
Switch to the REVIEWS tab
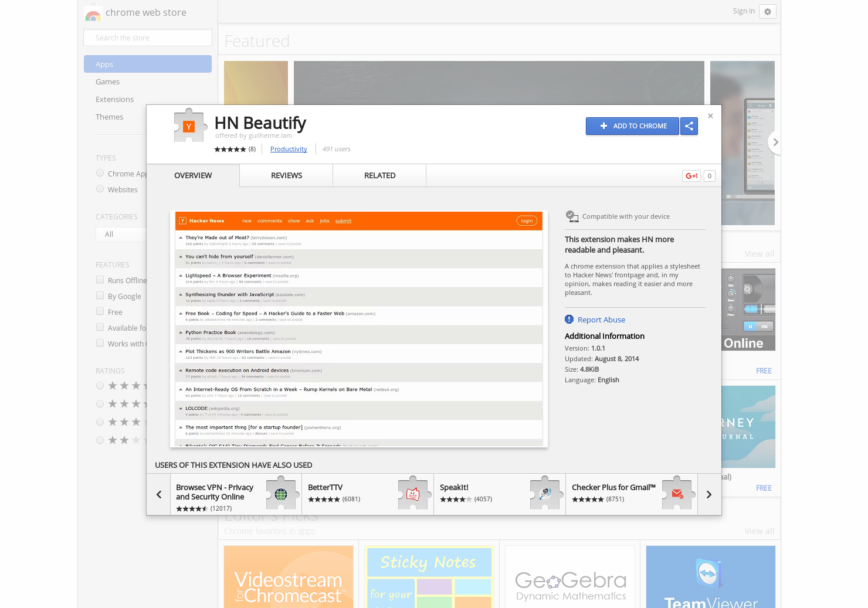[x=286, y=175]
